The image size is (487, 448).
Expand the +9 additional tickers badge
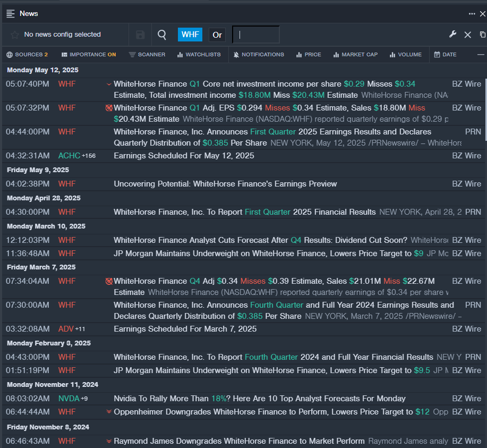click(x=84, y=399)
